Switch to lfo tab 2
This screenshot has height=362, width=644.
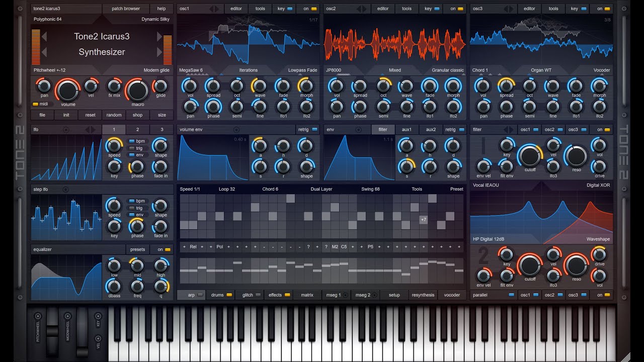coord(138,130)
